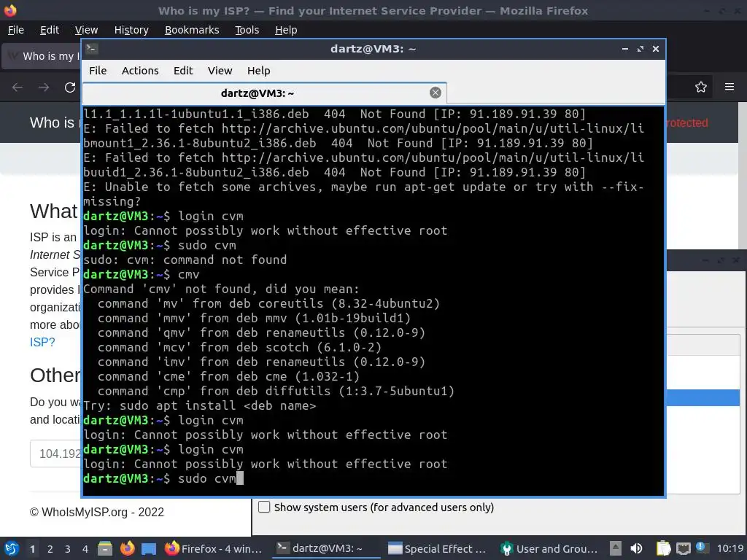Maximize the terminal window

(640, 49)
